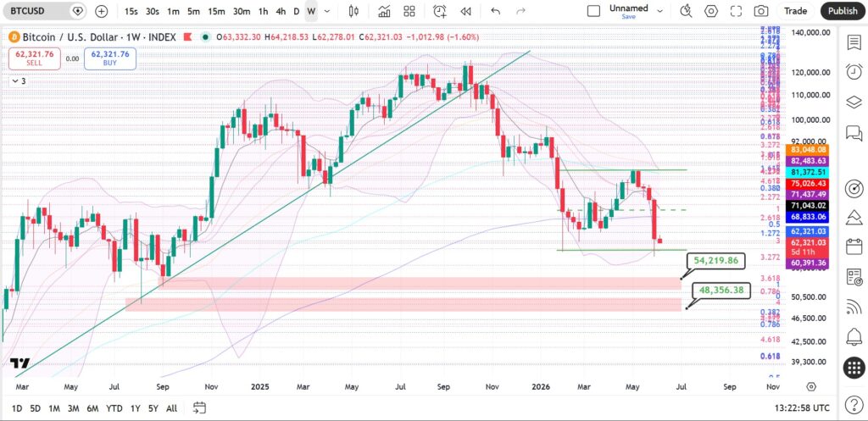Open the indicator templates grid icon

tap(409, 11)
